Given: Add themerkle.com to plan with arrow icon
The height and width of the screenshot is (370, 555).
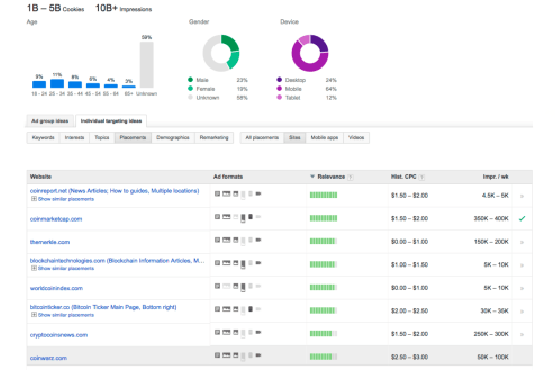Looking at the screenshot, I should 522,242.
